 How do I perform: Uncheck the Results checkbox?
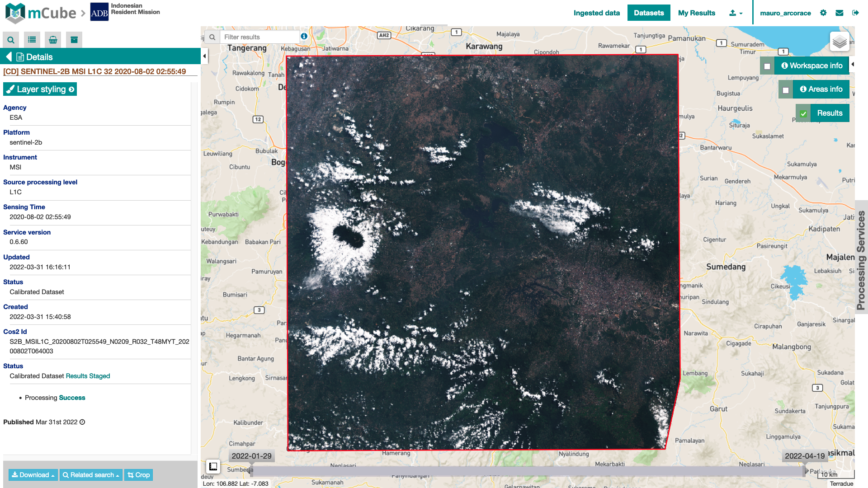tap(803, 114)
